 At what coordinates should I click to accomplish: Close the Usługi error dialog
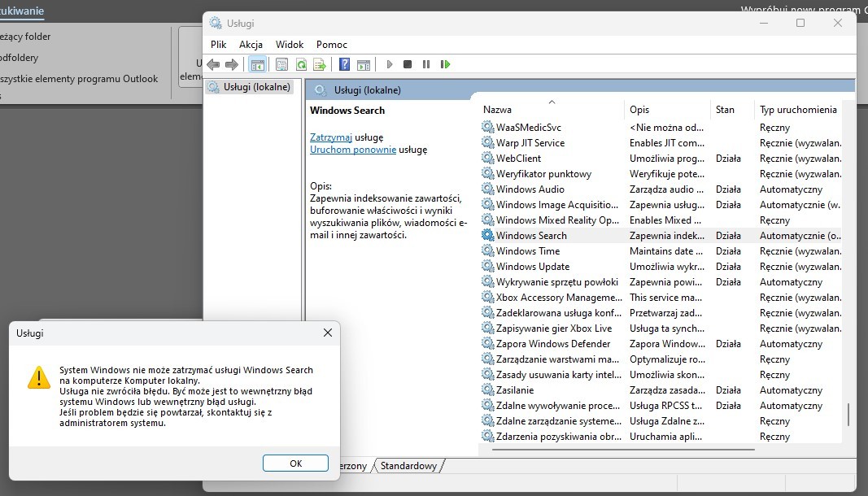(x=328, y=333)
